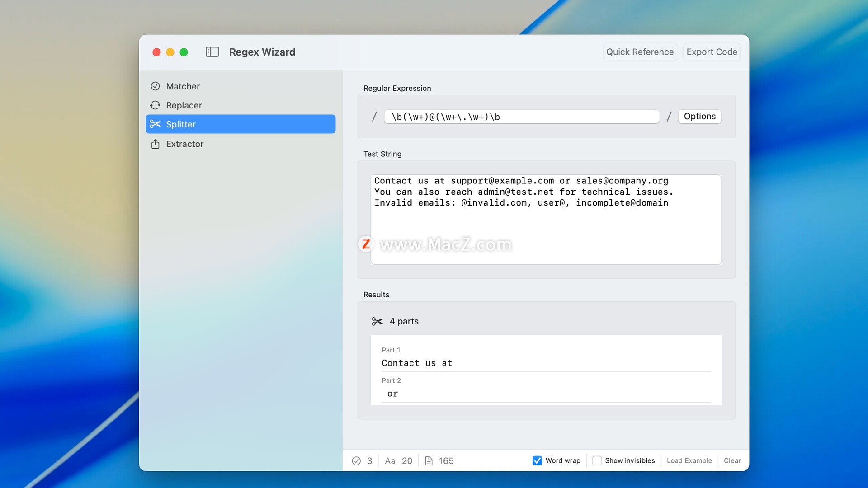Click the document character count icon
868x488 pixels.
(x=429, y=461)
